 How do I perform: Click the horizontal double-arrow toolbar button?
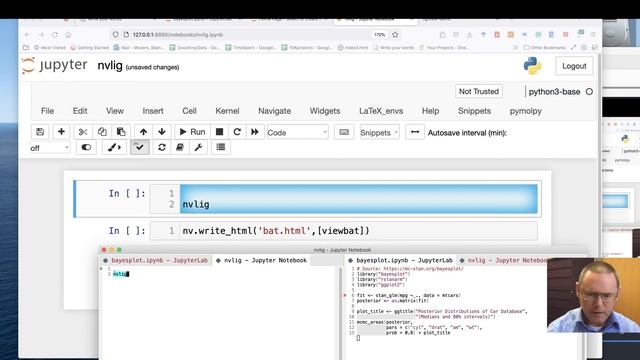pyautogui.click(x=415, y=132)
